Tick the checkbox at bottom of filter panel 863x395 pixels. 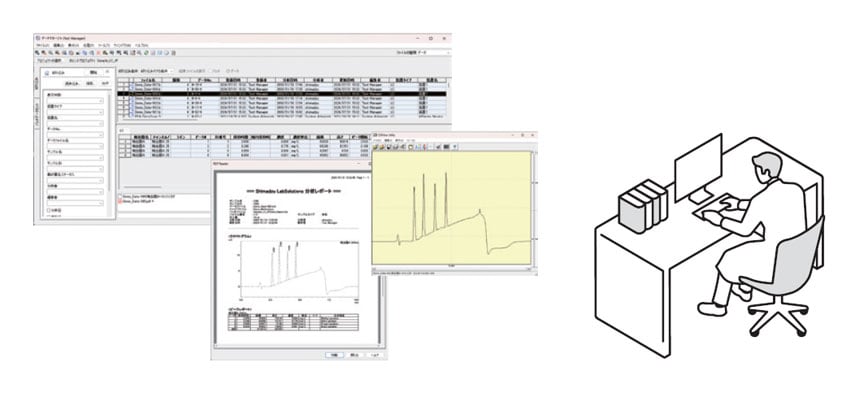coord(48,210)
